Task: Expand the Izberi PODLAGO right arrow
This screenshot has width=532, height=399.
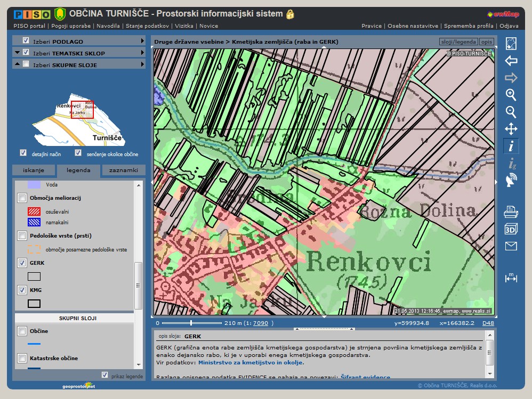Action: click(x=142, y=41)
